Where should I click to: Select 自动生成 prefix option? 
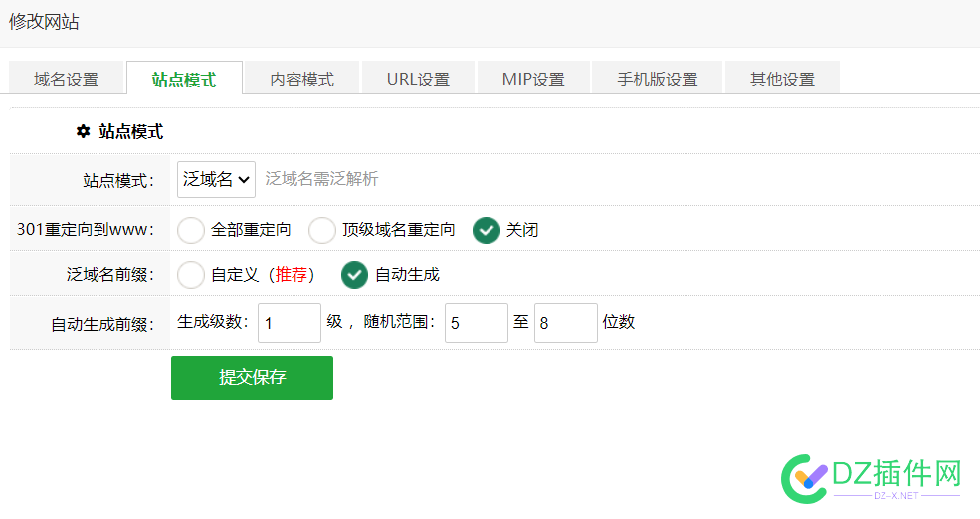(x=354, y=275)
